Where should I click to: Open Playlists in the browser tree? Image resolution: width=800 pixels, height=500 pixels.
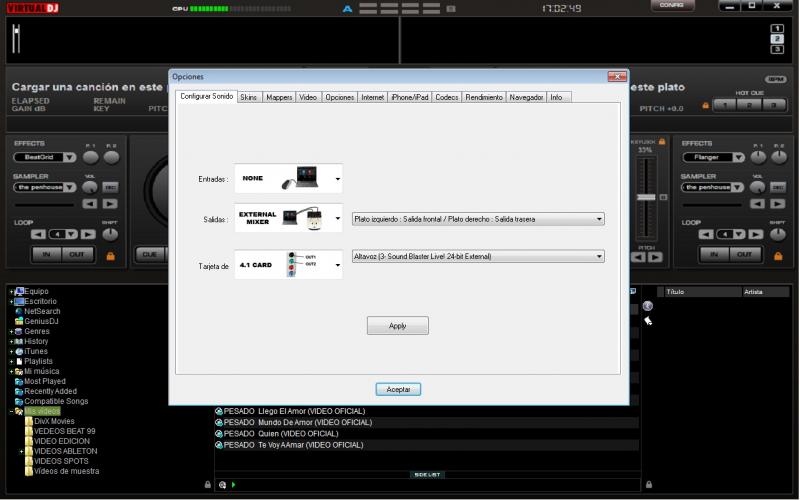pos(38,361)
